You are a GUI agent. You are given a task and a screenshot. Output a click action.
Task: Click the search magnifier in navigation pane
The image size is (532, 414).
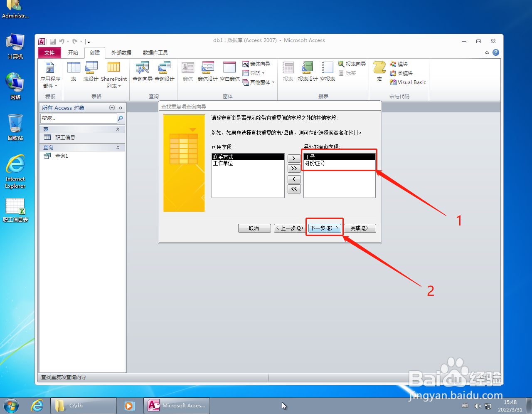click(x=121, y=119)
